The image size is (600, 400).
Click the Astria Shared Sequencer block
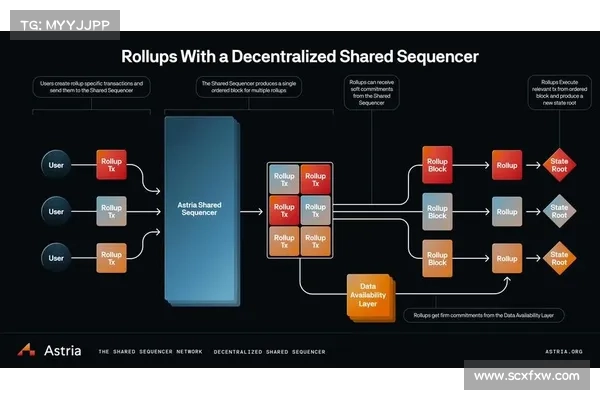(x=202, y=210)
